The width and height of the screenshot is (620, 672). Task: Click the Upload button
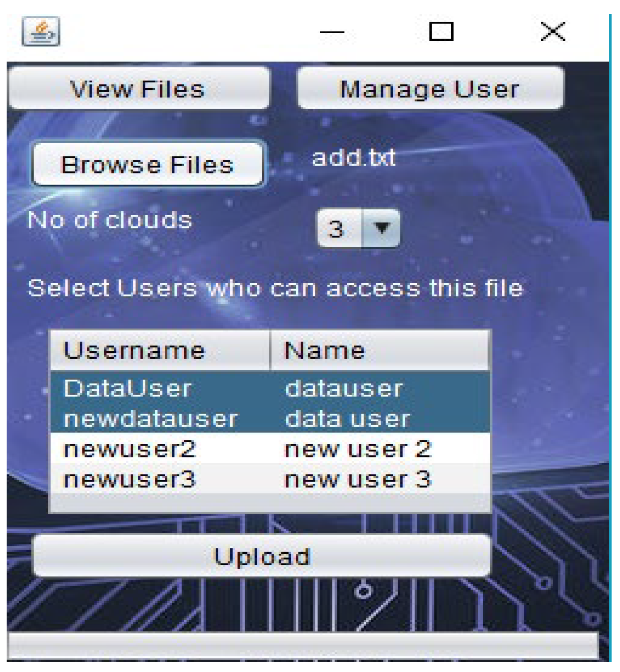262,556
